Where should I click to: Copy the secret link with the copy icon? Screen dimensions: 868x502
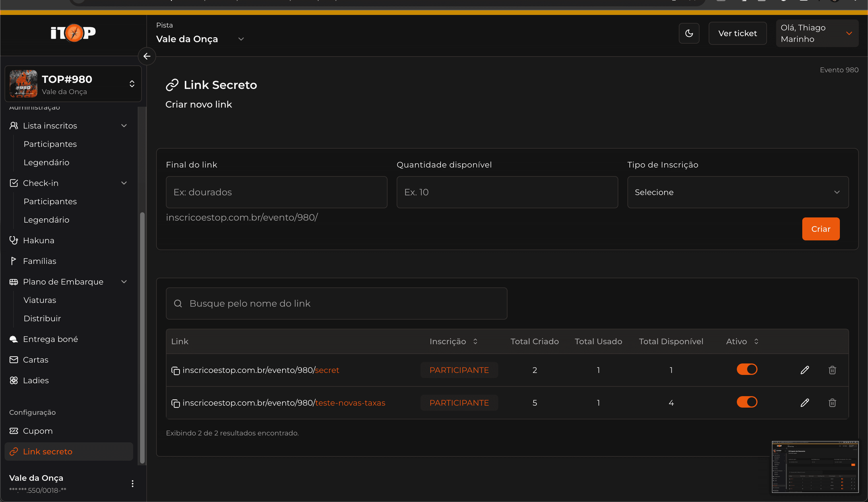[x=176, y=370]
